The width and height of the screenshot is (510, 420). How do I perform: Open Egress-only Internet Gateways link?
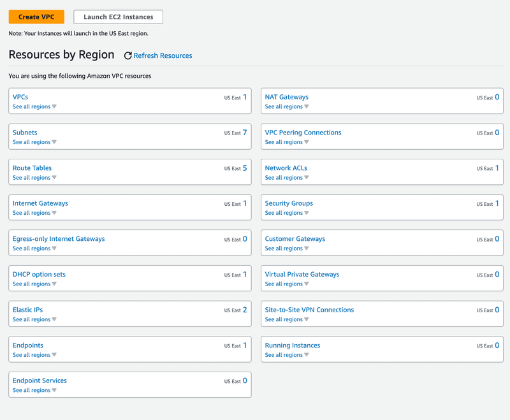pyautogui.click(x=59, y=238)
